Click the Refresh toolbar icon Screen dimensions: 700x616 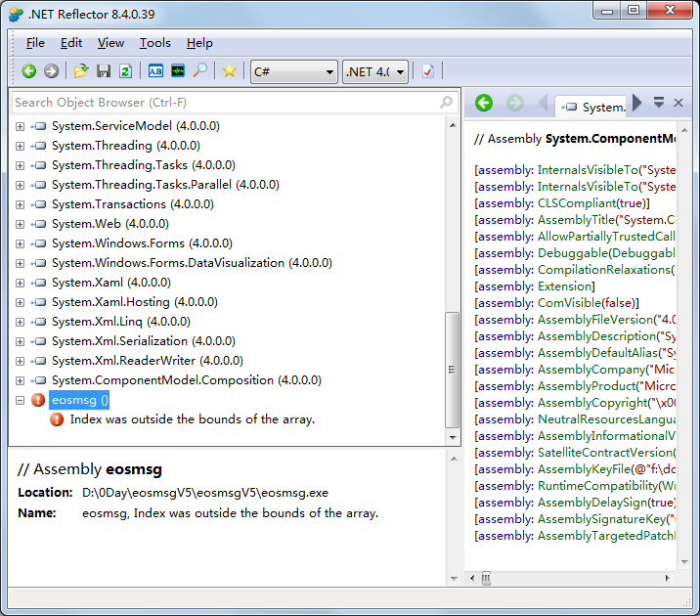pos(125,71)
